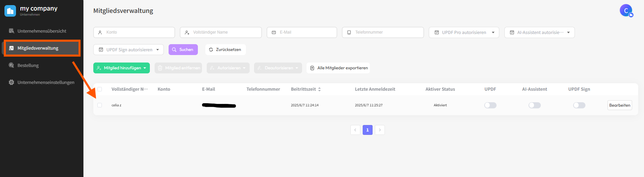The image size is (644, 177).
Task: Click the Unternehmensübersicht sidebar icon
Action: (11, 31)
